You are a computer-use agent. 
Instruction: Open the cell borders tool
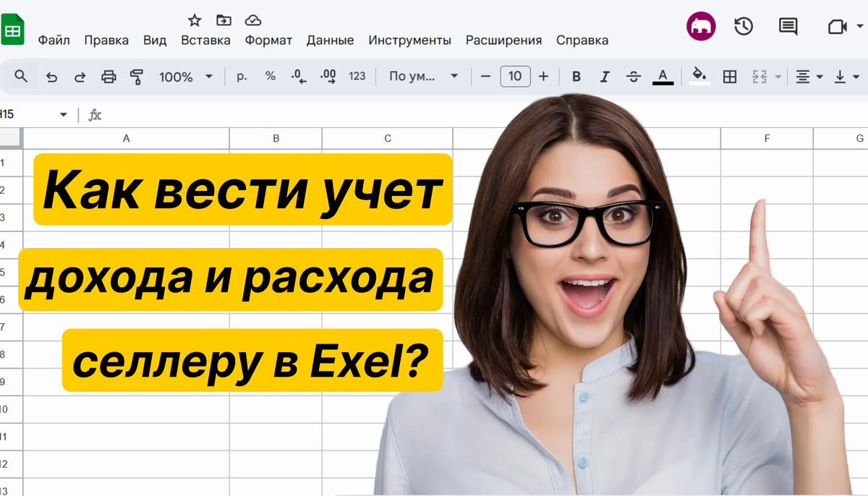point(730,77)
